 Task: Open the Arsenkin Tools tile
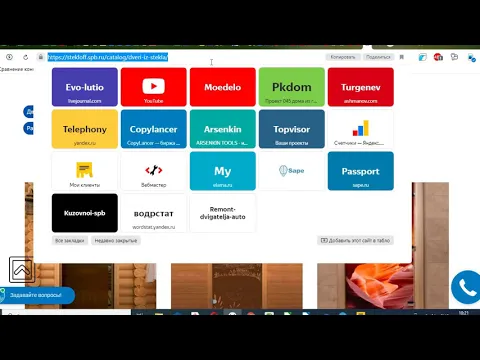[223, 129]
